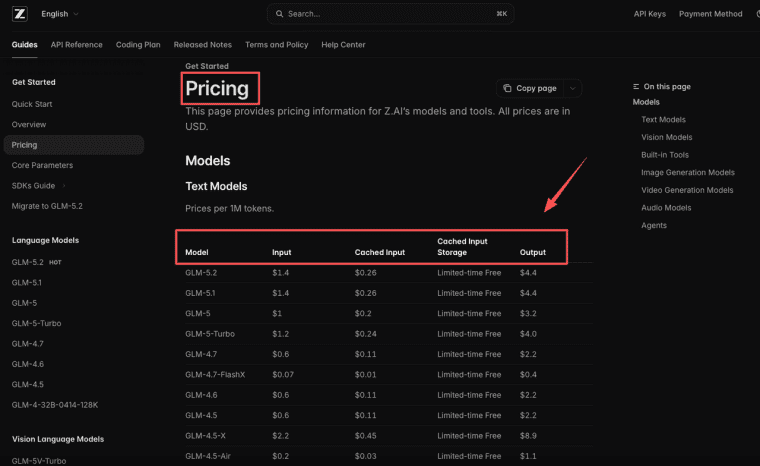
Task: Click the Models heading
Action: [208, 161]
